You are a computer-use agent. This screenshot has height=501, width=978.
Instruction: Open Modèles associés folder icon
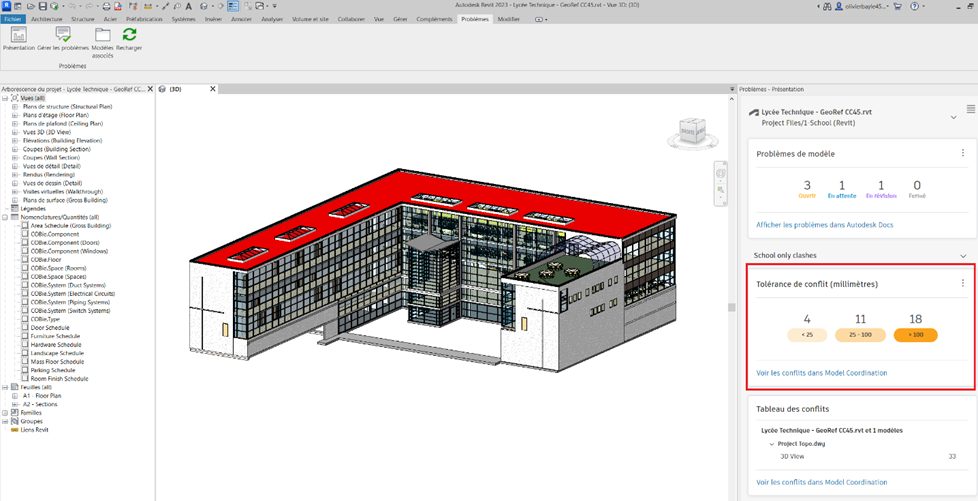(x=102, y=34)
